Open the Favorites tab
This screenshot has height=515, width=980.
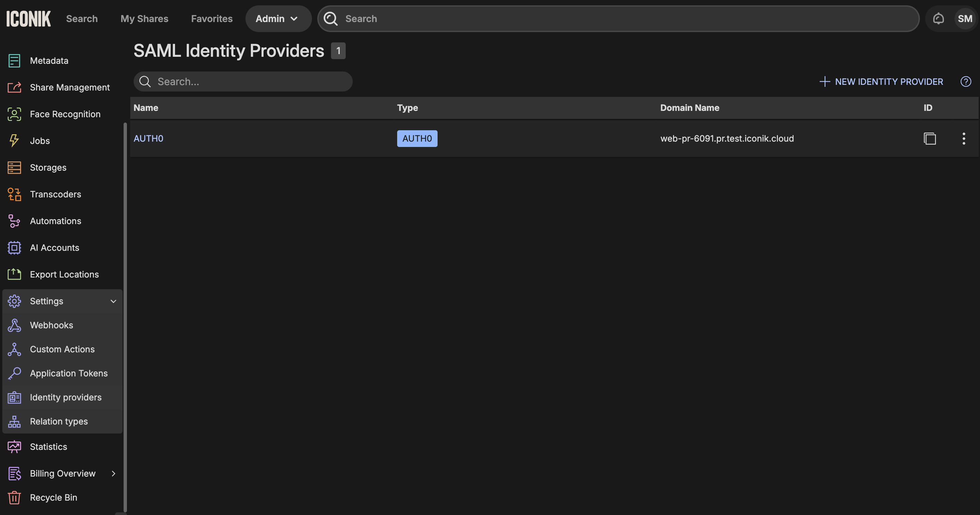coord(211,18)
